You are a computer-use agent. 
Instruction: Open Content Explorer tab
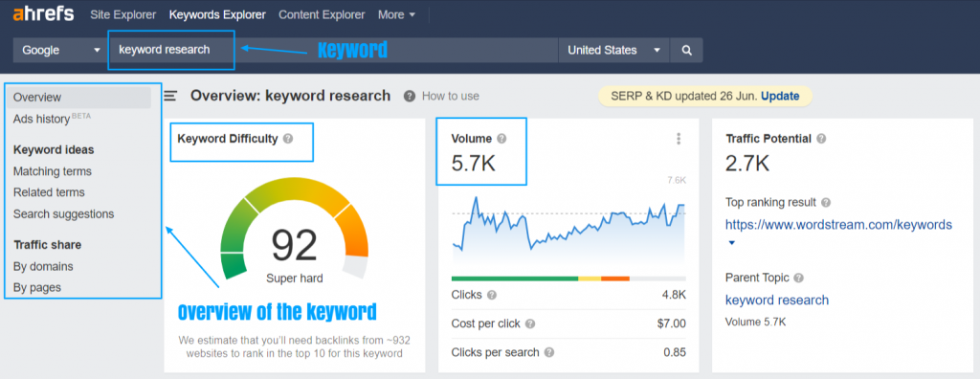(x=322, y=14)
